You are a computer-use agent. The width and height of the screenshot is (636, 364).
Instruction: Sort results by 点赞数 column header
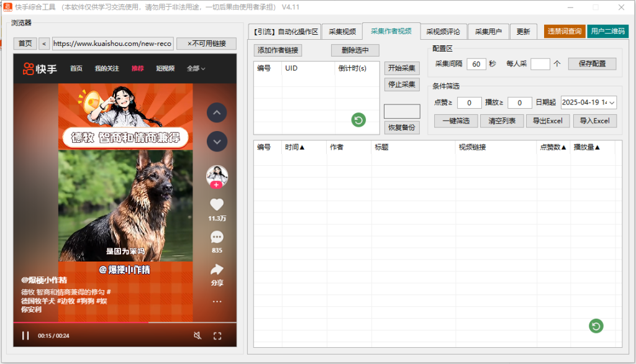[x=552, y=147]
